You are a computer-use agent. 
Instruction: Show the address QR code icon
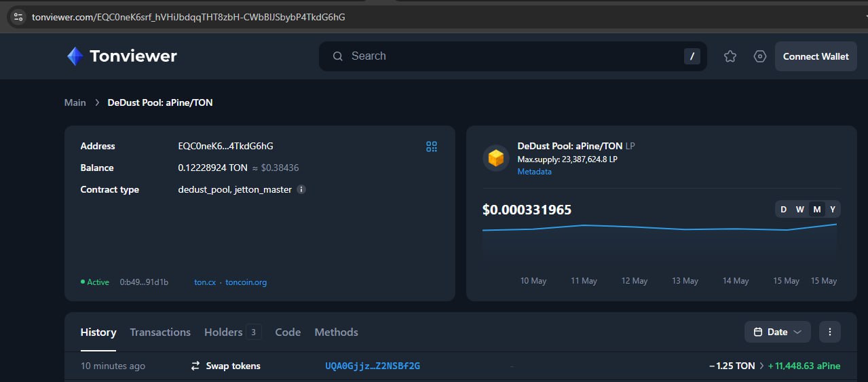pos(432,147)
